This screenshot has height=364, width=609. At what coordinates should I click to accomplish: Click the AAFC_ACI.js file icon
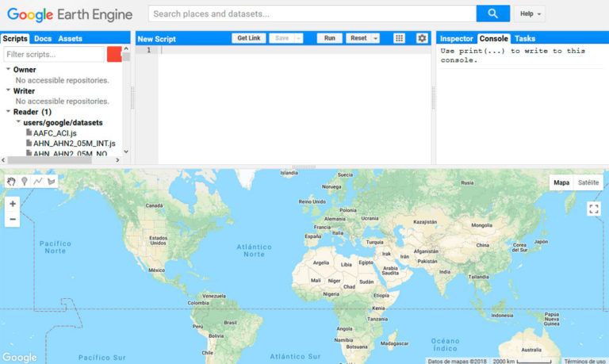click(29, 133)
